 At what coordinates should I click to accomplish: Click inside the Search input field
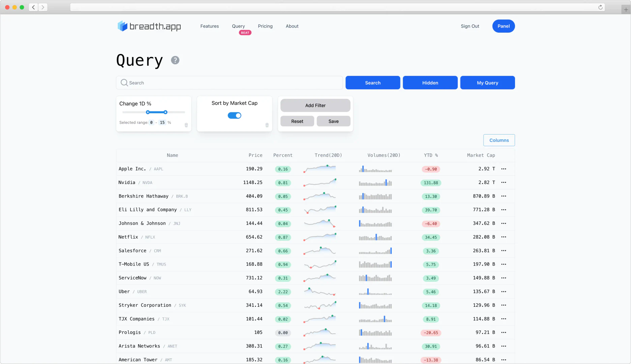pos(229,83)
